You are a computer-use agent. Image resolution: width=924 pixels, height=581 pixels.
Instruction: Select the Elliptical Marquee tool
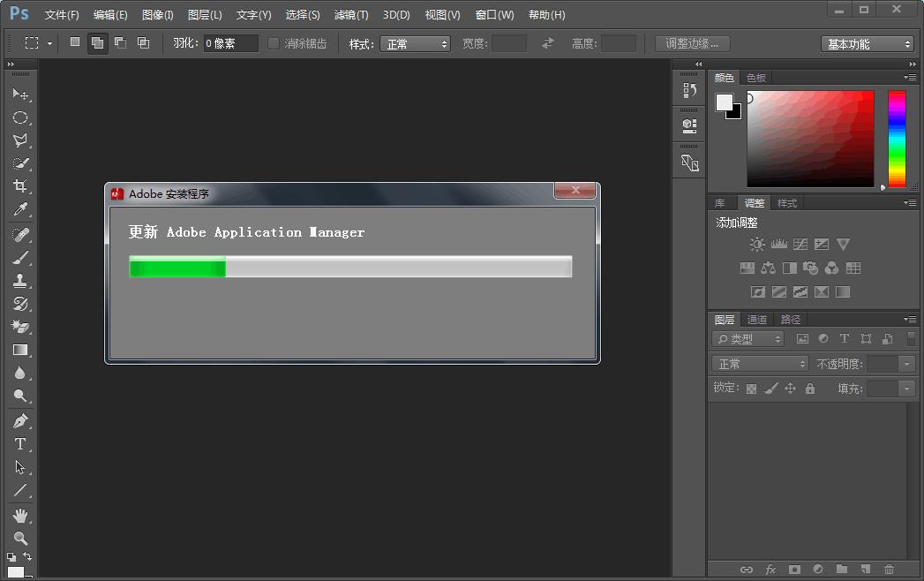[20, 117]
